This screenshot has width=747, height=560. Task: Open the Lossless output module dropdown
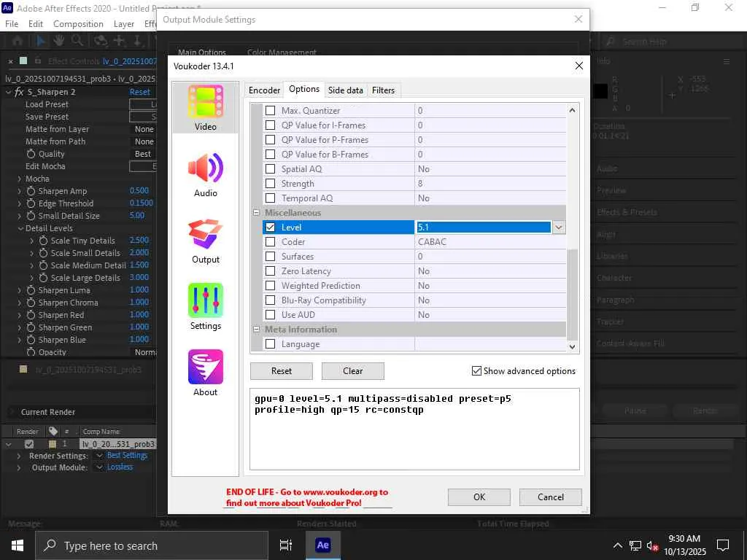[99, 467]
